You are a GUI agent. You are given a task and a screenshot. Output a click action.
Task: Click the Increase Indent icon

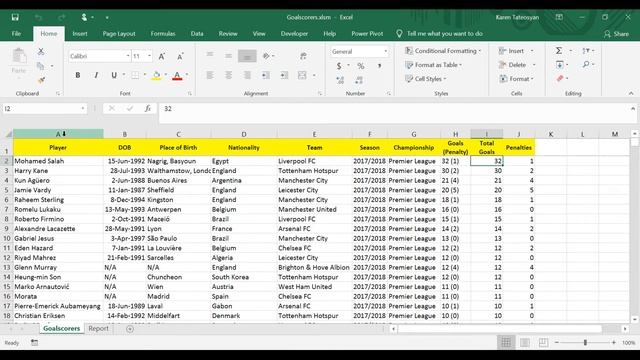tap(284, 75)
